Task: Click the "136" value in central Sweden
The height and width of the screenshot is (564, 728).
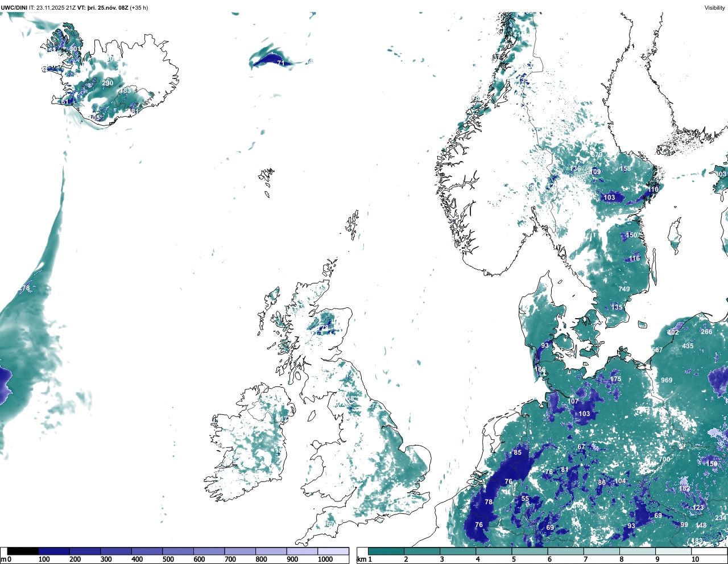Action: pyautogui.click(x=576, y=169)
